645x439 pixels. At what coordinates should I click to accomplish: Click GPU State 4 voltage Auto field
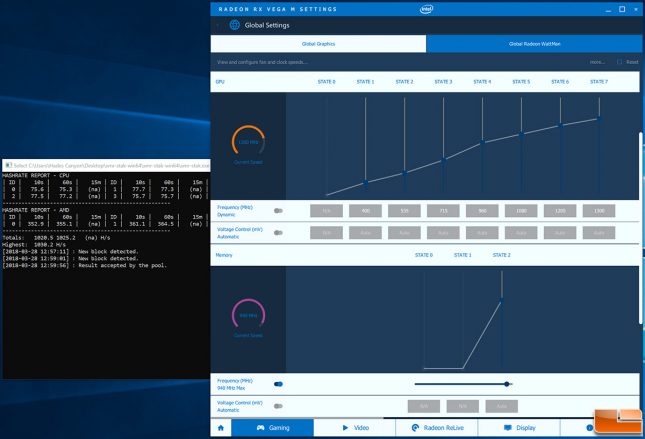[x=482, y=233]
